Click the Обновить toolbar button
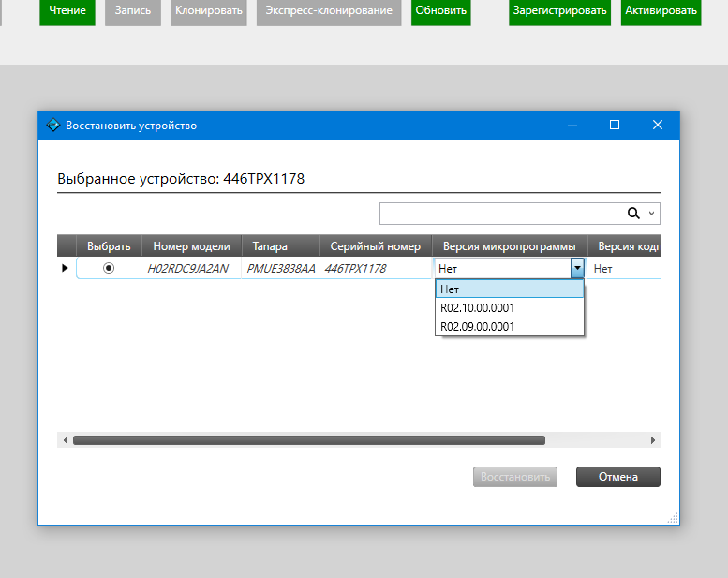This screenshot has height=578, width=728. pyautogui.click(x=440, y=11)
